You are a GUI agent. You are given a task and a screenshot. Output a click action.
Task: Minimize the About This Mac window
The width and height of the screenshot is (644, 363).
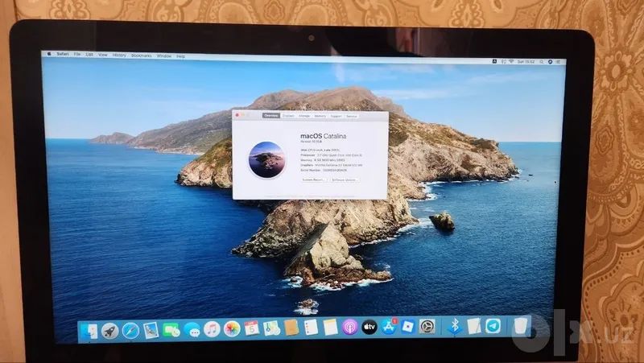pos(243,115)
